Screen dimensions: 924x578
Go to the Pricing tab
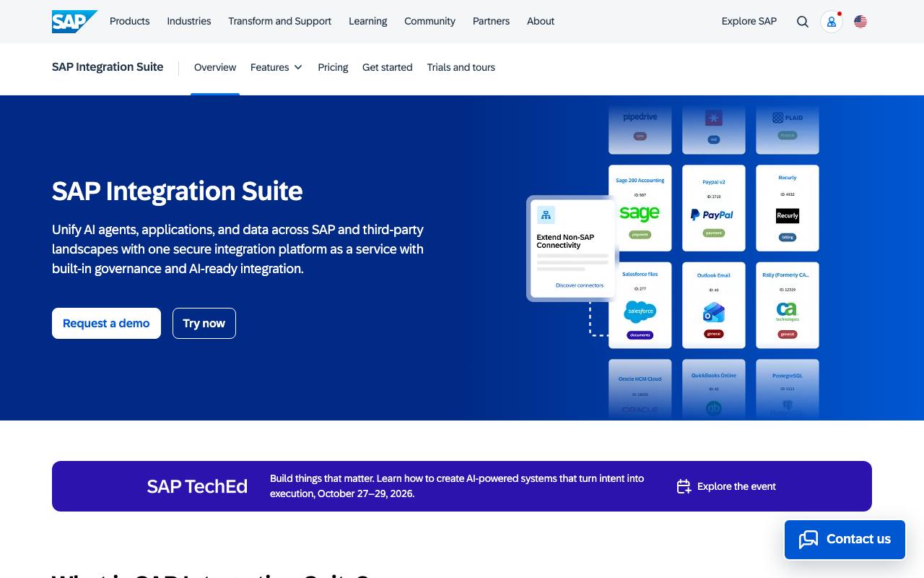tap(333, 67)
